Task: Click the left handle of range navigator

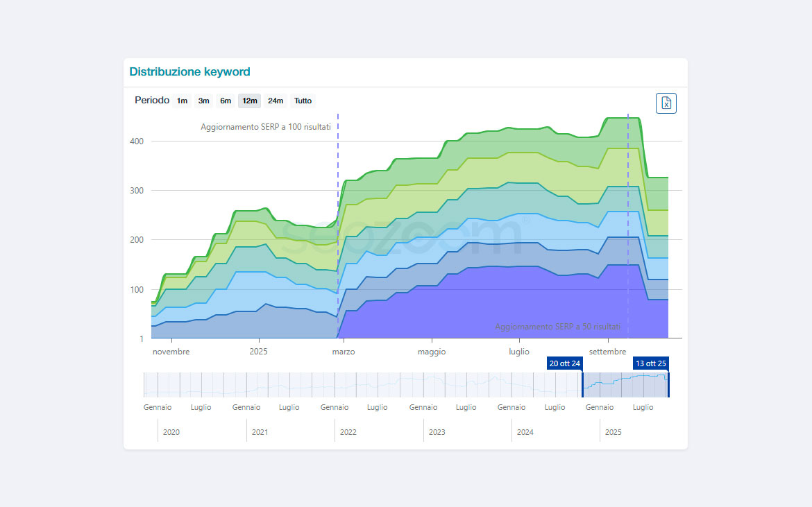Action: [x=582, y=385]
